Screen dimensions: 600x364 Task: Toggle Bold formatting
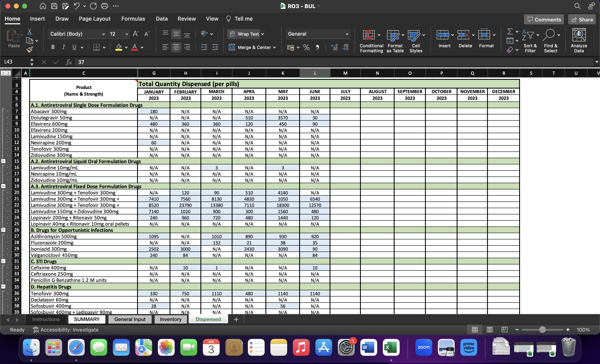[x=53, y=47]
